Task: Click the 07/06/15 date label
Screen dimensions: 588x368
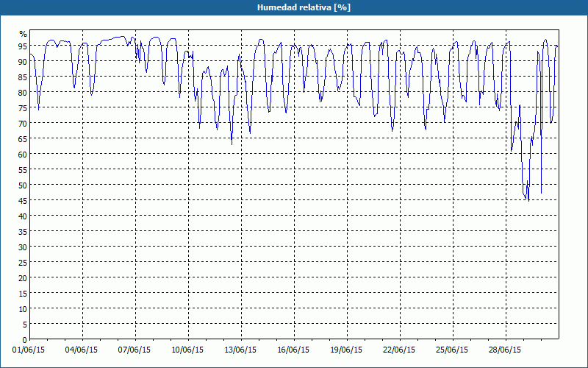Action: (x=135, y=350)
